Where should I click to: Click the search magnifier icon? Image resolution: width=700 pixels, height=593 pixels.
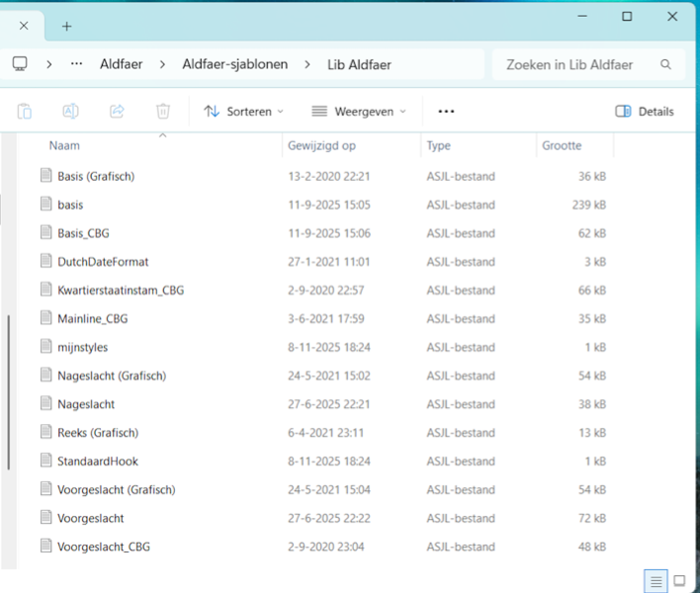(666, 64)
